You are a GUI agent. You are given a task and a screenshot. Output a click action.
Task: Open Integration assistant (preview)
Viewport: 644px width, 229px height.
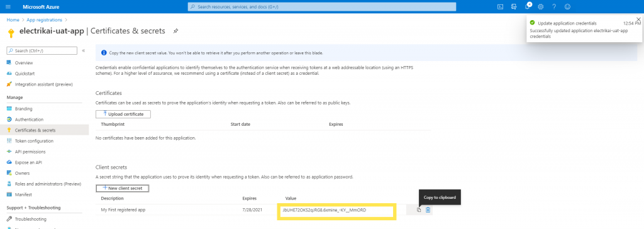(43, 84)
